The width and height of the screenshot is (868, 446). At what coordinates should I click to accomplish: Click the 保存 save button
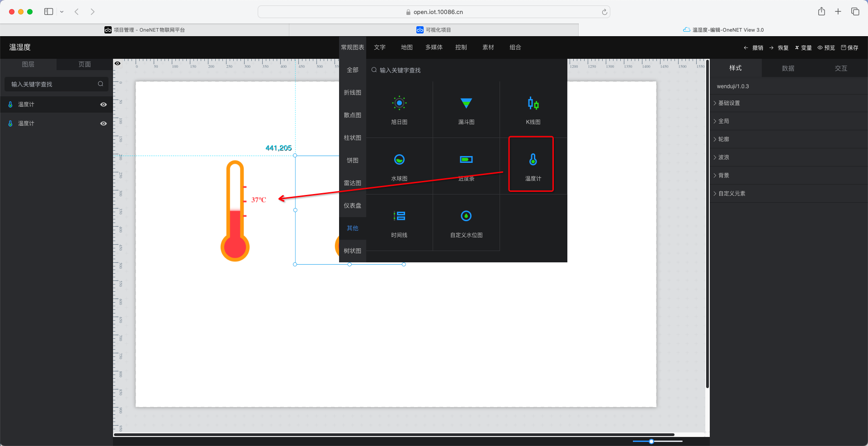(x=849, y=47)
